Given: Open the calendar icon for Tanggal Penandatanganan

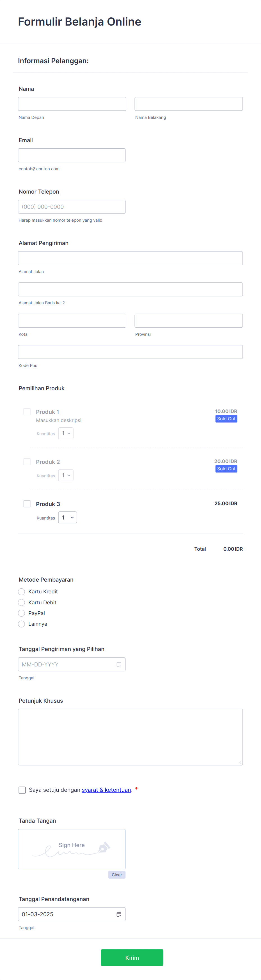Looking at the screenshot, I should point(119,914).
